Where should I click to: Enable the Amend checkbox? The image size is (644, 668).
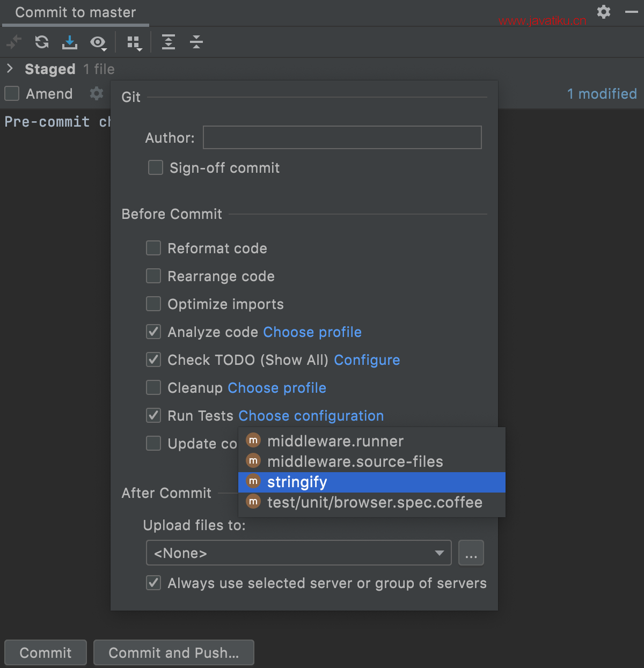tap(12, 93)
